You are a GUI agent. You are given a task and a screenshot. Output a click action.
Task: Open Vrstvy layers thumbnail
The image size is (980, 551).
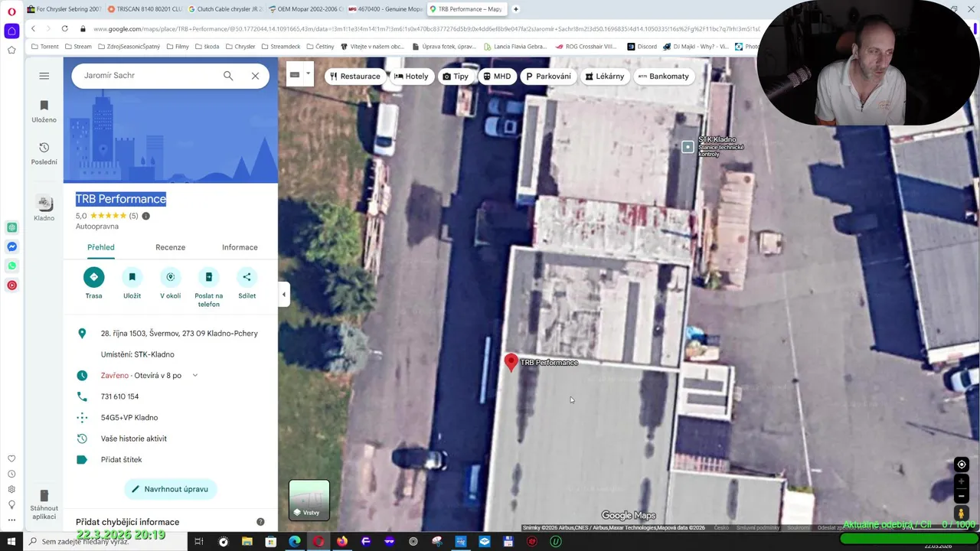pos(309,500)
